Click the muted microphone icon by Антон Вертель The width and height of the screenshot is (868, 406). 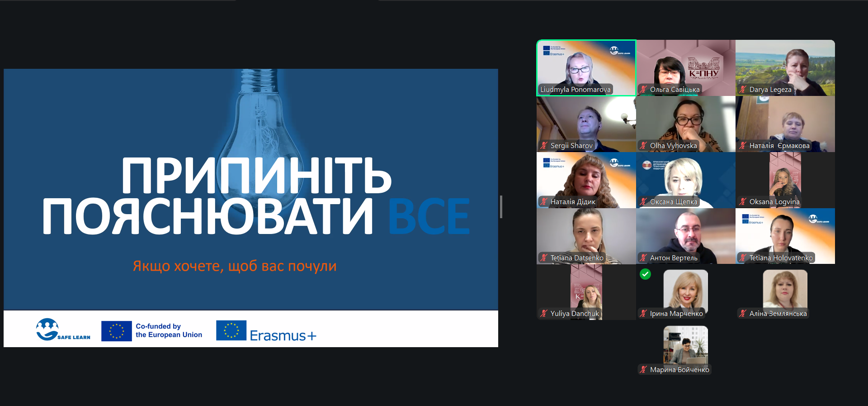click(643, 258)
